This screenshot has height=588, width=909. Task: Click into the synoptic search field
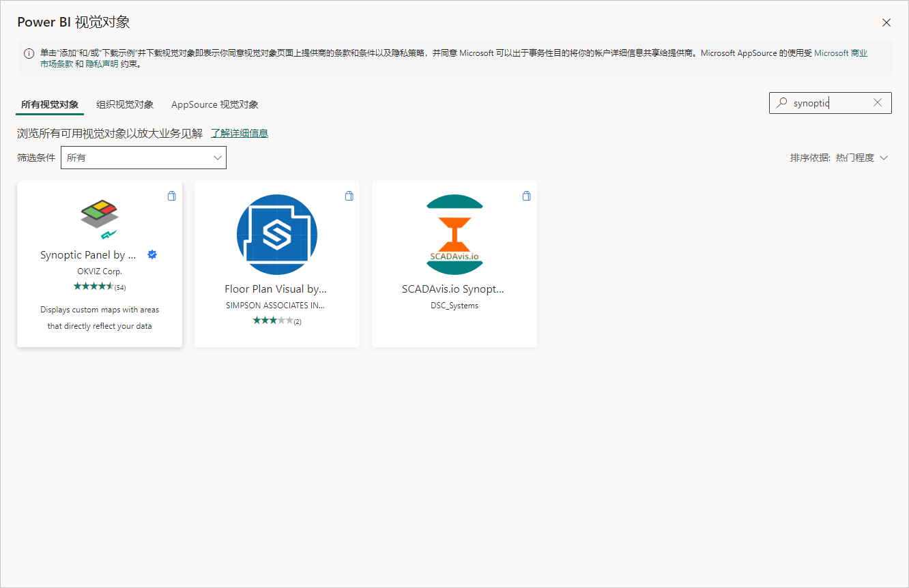coord(831,103)
